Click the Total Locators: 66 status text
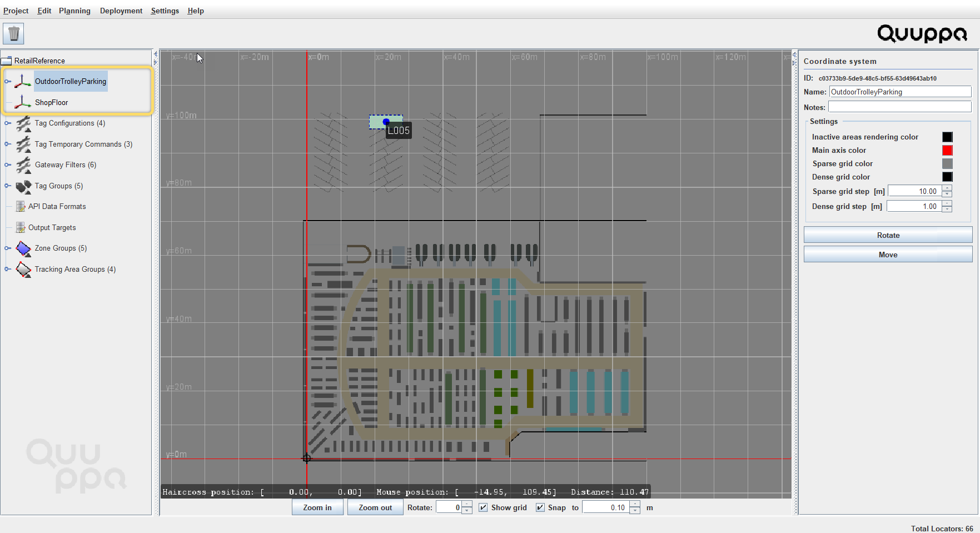980x533 pixels. (x=942, y=529)
